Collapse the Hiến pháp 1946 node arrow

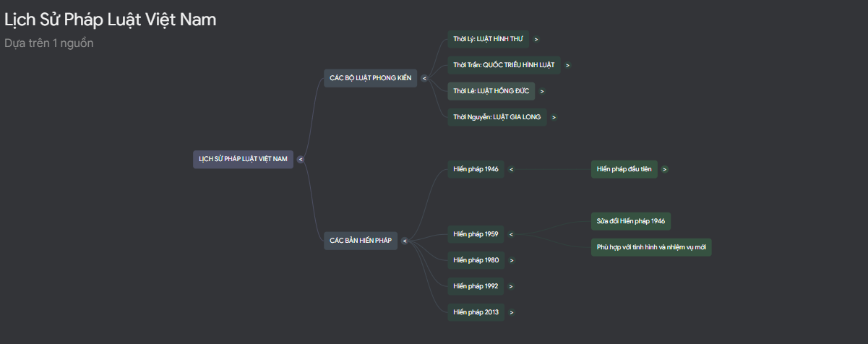tap(511, 169)
